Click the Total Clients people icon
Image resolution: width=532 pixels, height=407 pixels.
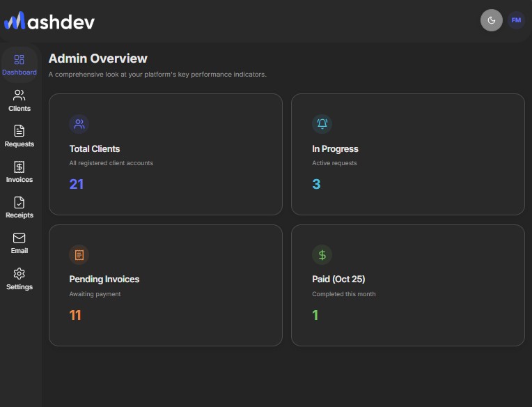coord(79,124)
